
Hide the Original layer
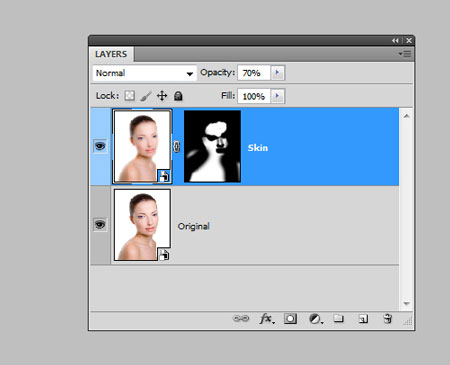[x=100, y=225]
